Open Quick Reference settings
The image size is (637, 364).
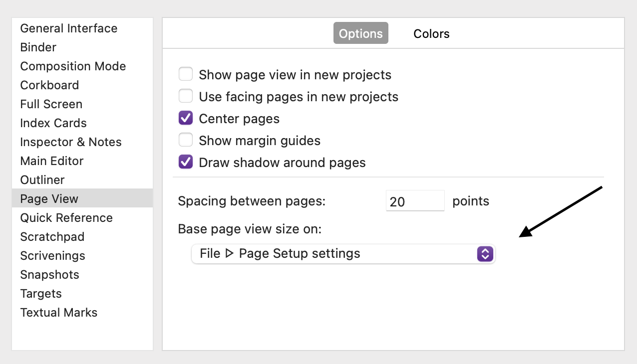coord(82,218)
